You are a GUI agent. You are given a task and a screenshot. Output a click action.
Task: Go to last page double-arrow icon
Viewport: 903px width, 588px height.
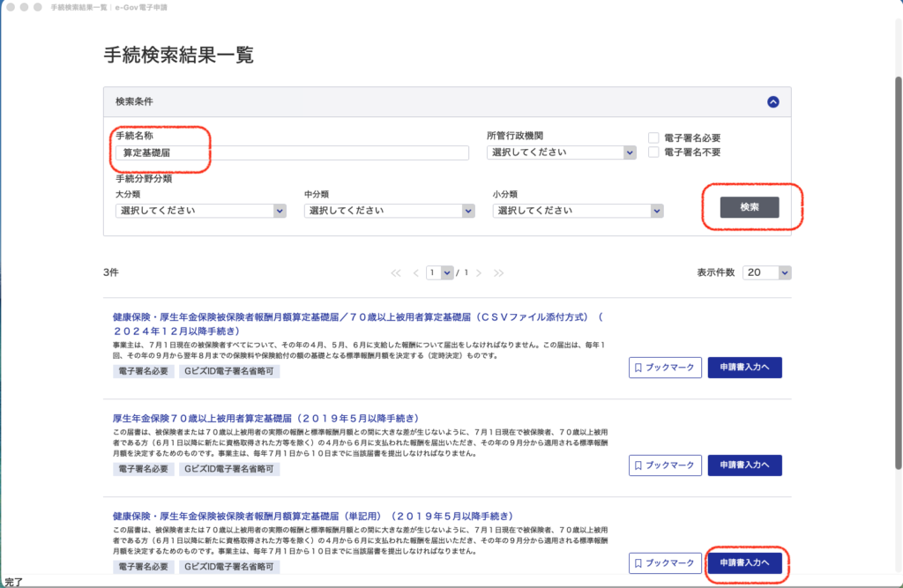tap(499, 273)
